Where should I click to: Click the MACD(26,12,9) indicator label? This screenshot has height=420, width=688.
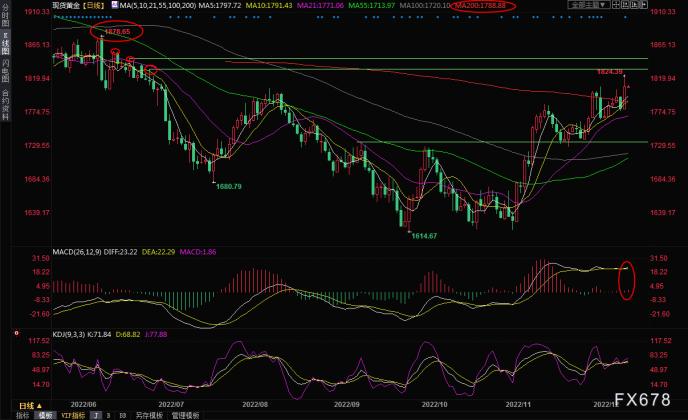77,252
